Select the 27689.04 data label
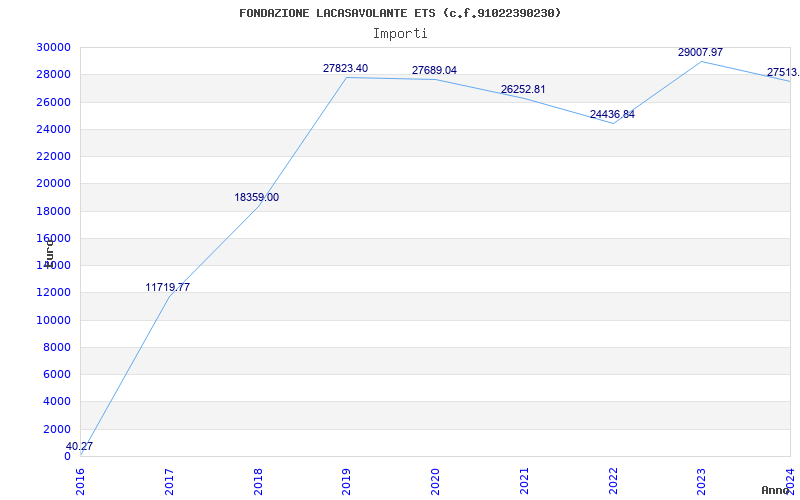This screenshot has height=500, width=800. (434, 70)
